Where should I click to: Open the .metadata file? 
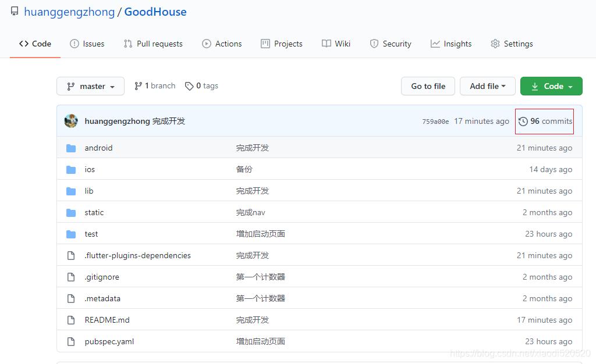(x=102, y=299)
